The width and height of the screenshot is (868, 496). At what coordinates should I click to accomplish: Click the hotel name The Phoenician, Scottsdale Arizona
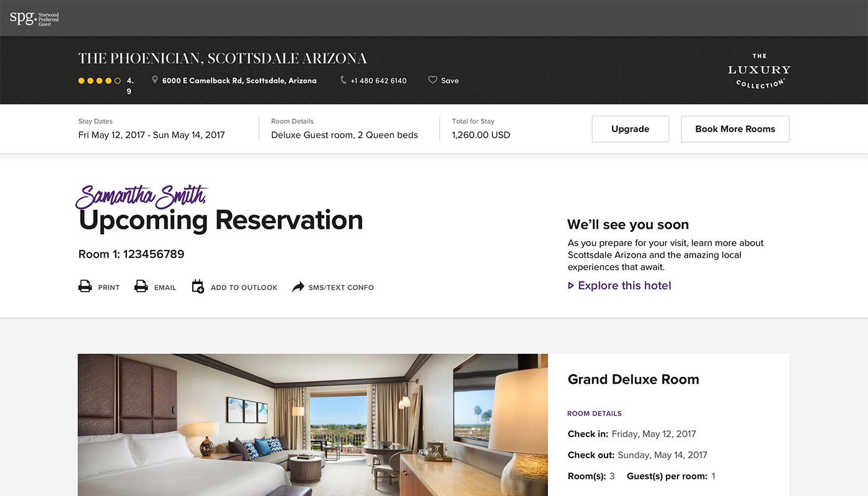point(223,58)
